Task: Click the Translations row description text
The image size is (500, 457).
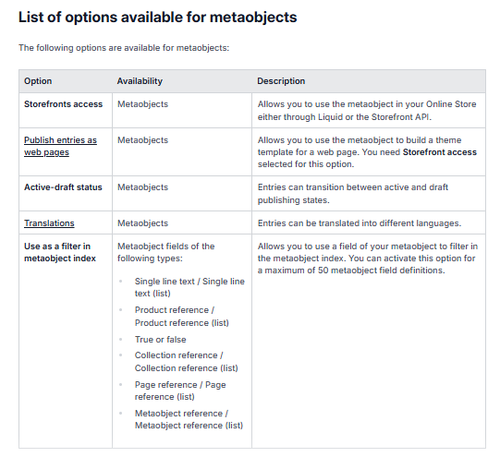Action: [359, 223]
